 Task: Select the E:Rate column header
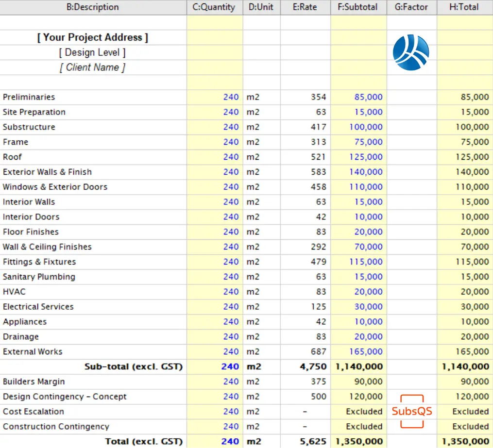click(x=305, y=7)
